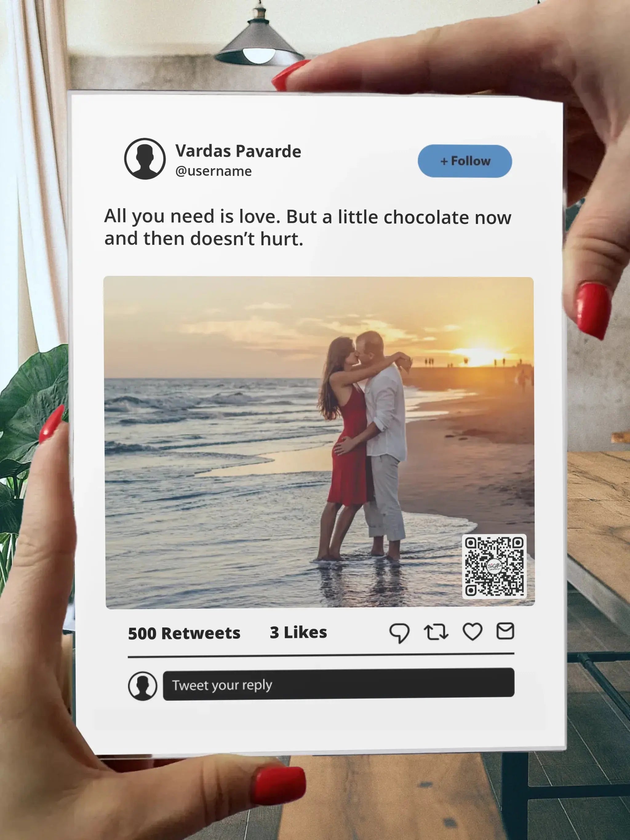
Task: Open the Vardas Pavarde display name
Action: pyautogui.click(x=238, y=151)
